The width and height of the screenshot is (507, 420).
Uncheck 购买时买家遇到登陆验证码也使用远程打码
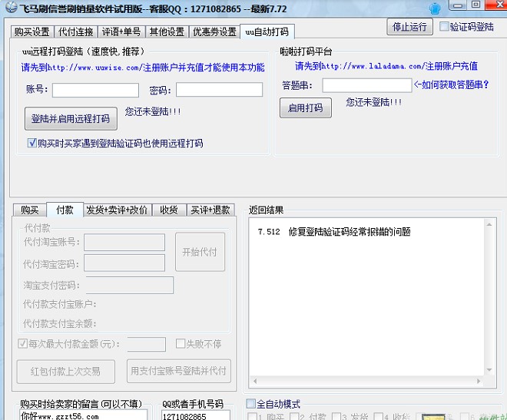point(32,143)
